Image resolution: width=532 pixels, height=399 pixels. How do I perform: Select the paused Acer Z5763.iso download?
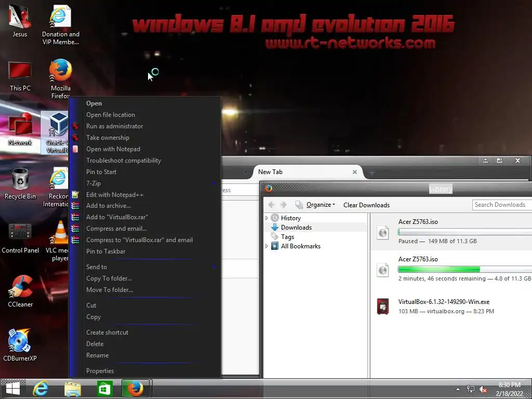tap(451, 232)
